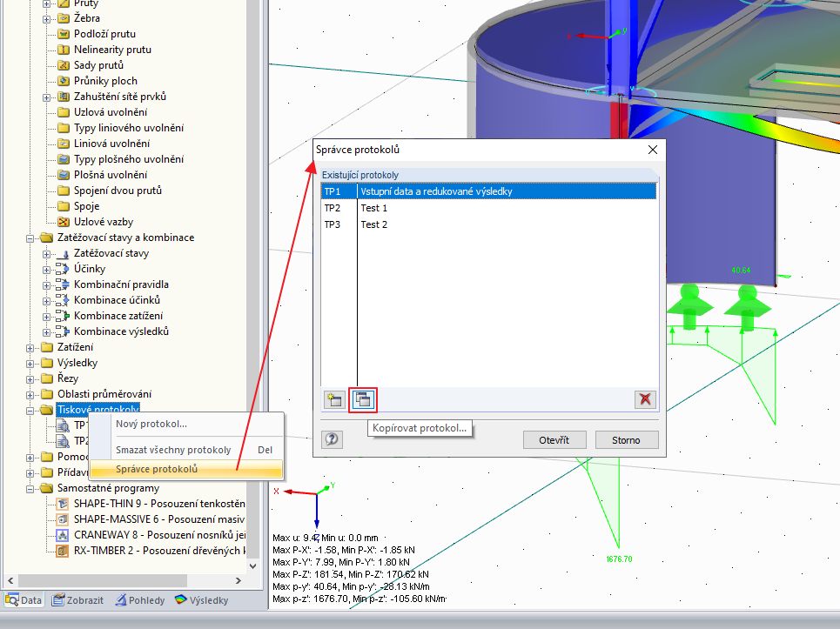The width and height of the screenshot is (840, 629).
Task: Click the Plošná uvolnění icon
Action: coord(64,175)
